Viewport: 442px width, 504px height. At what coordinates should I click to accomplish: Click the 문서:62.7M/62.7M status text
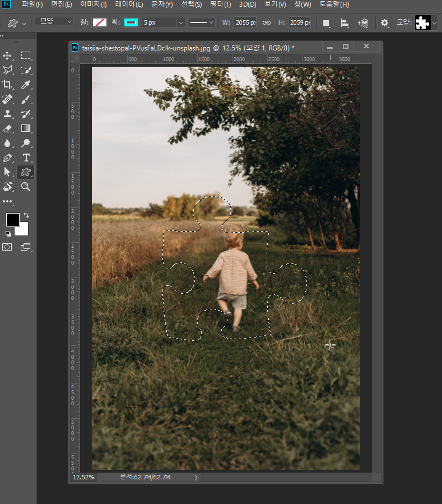click(x=145, y=477)
